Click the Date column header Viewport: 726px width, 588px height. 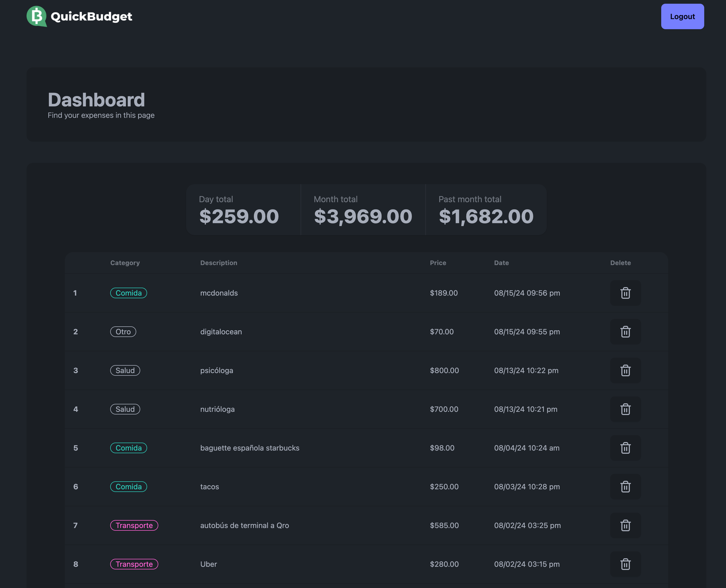[501, 263]
